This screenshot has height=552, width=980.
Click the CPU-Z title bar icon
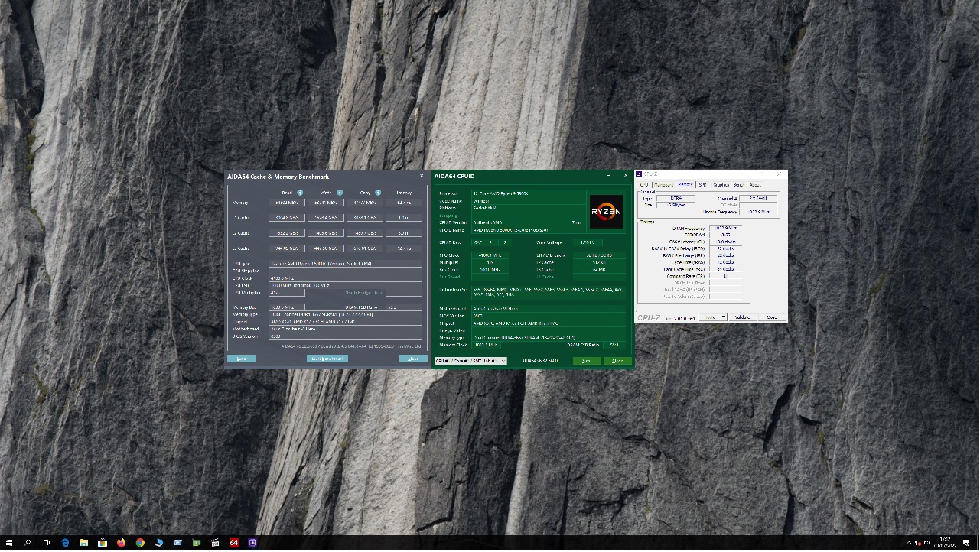[640, 174]
